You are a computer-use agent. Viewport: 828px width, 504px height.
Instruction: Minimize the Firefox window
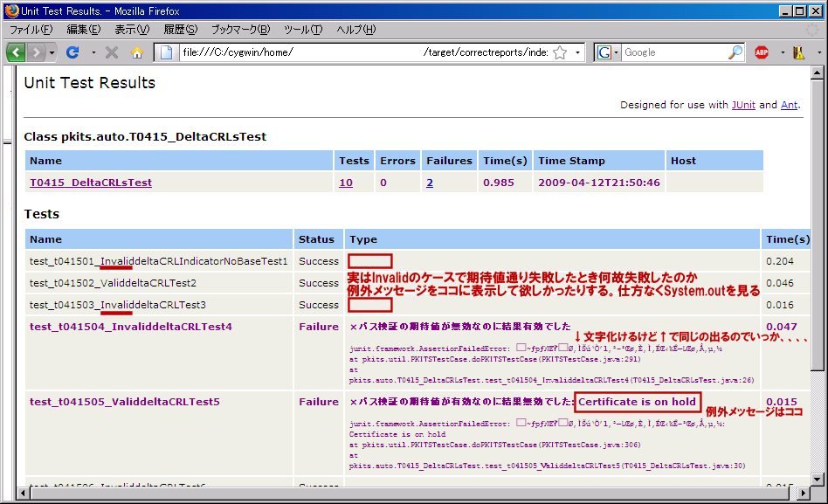(x=786, y=11)
